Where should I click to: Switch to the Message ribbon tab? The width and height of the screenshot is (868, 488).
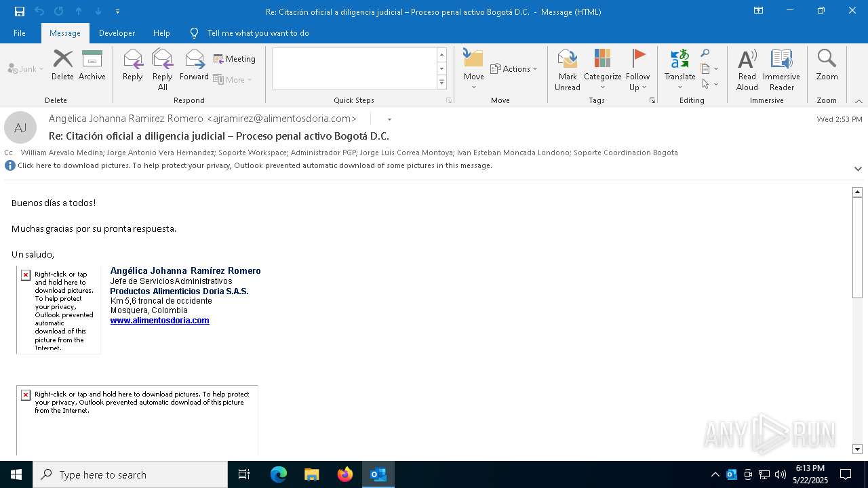[65, 33]
